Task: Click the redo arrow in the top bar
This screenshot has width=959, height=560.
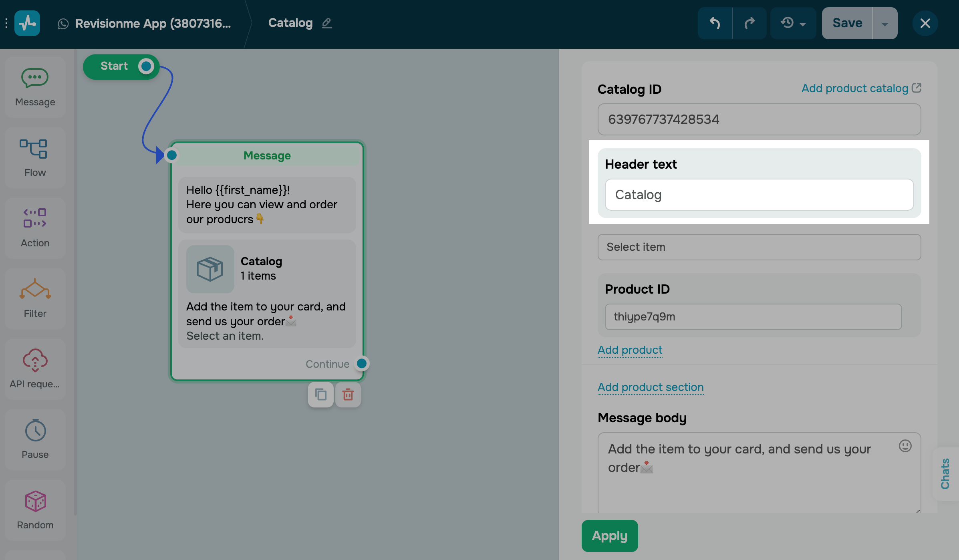Action: coord(749,23)
